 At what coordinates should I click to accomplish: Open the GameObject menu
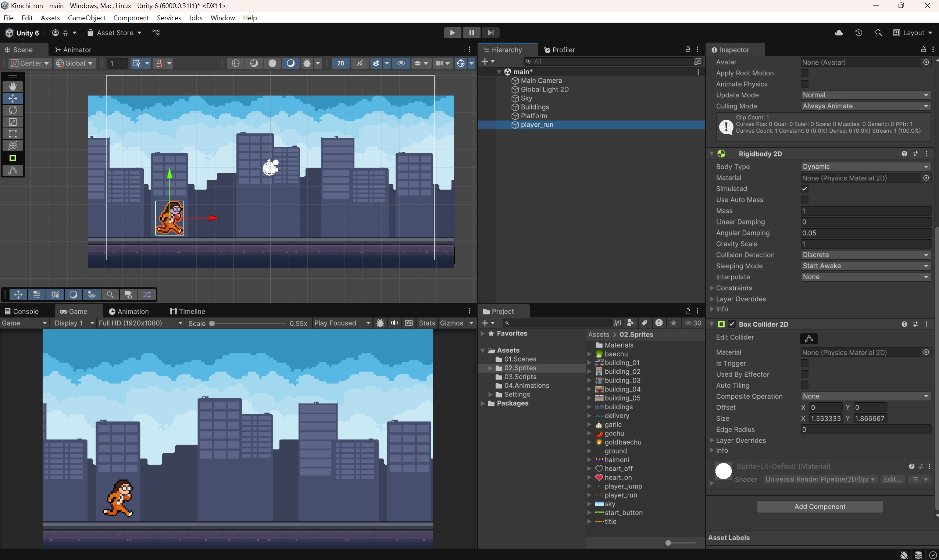coord(86,18)
